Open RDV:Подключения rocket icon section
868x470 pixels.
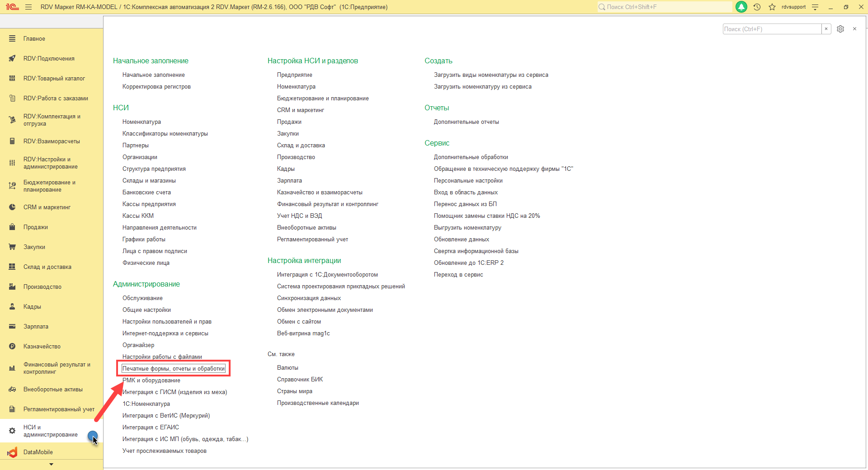[x=12, y=59]
